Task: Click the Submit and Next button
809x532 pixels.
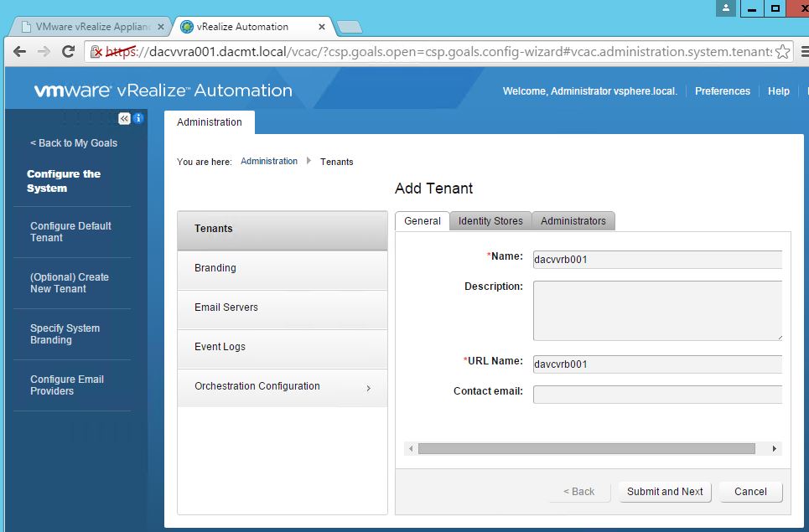Action: [665, 492]
